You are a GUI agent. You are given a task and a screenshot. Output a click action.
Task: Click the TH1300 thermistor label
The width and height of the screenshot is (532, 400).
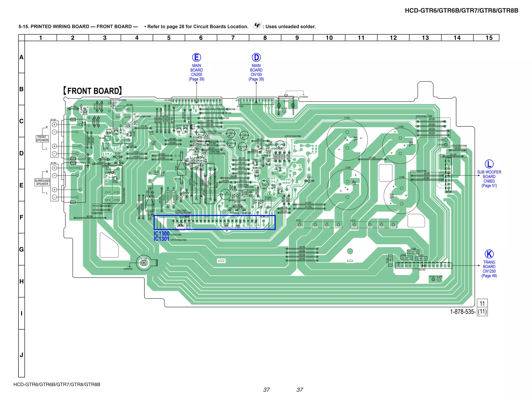[x=268, y=197]
